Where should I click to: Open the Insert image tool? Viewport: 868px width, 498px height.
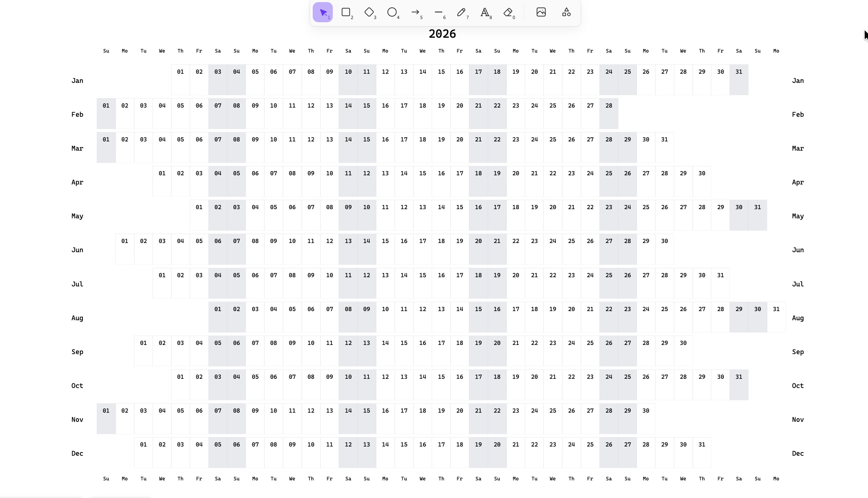(541, 12)
